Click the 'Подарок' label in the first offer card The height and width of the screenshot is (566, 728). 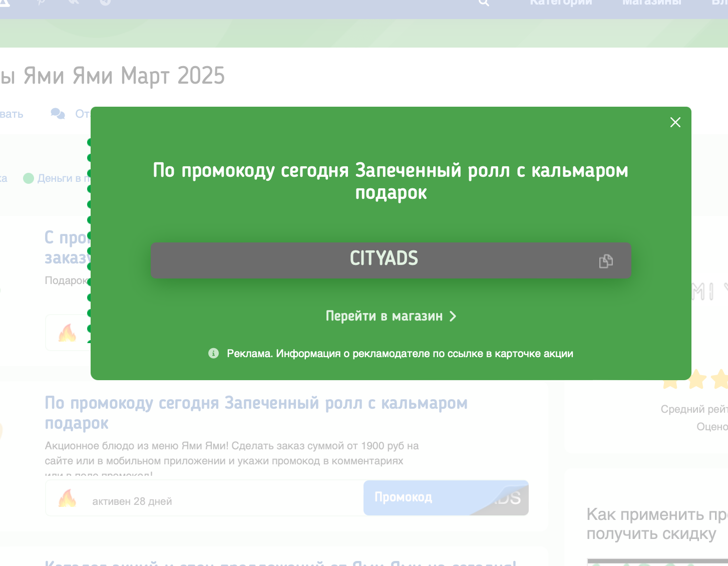(x=66, y=280)
